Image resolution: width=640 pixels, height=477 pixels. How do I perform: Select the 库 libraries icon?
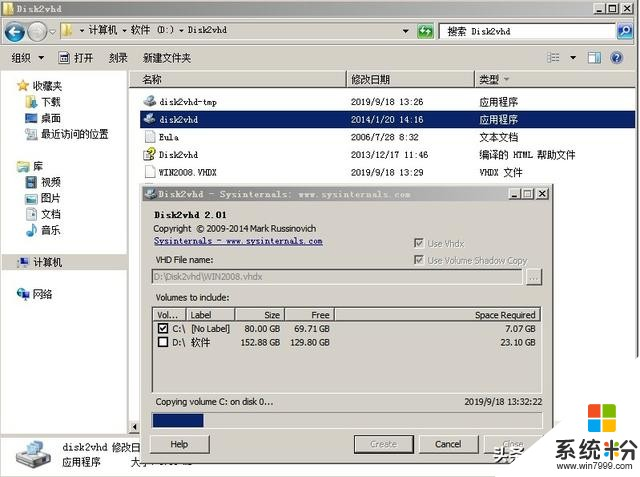23,166
